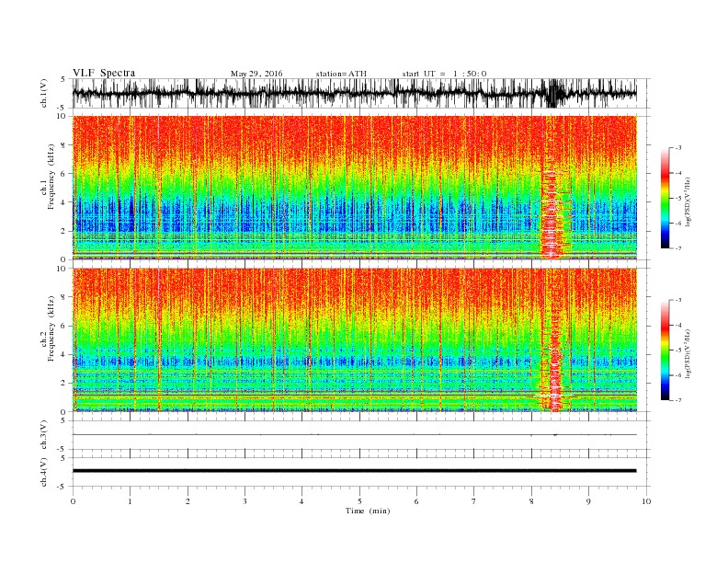Click the 7 tick on the time axis
The width and height of the screenshot is (728, 563).
pos(474,501)
